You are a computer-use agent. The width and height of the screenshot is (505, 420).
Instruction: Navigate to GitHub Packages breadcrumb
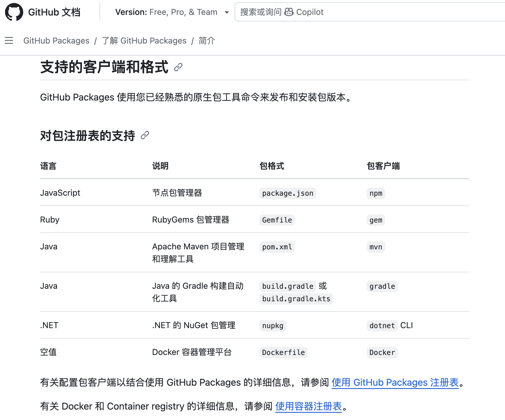click(x=56, y=41)
